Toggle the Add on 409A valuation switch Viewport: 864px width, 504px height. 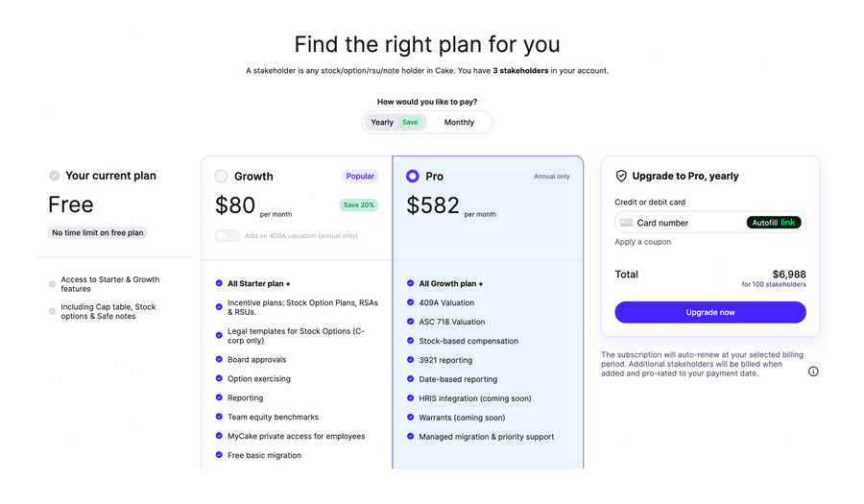(x=228, y=235)
